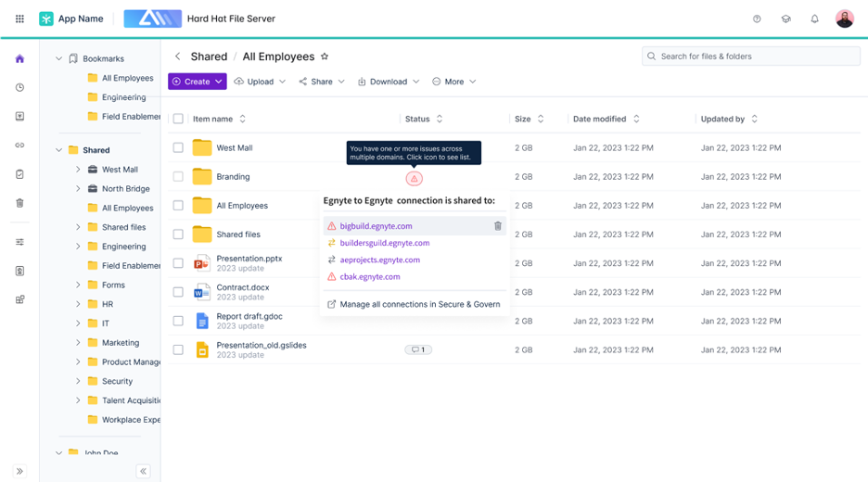Open the buildersguild.egnyte.com link
The width and height of the screenshot is (868, 482).
pos(384,243)
